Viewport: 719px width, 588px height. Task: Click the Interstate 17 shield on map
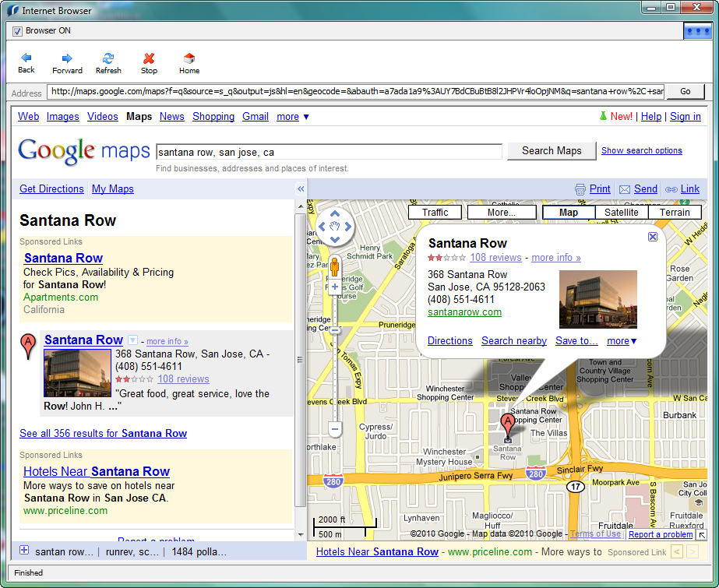coord(576,486)
